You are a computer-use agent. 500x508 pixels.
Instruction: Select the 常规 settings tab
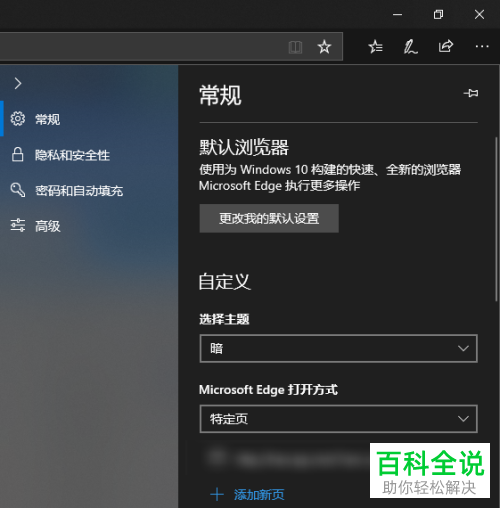[89, 119]
